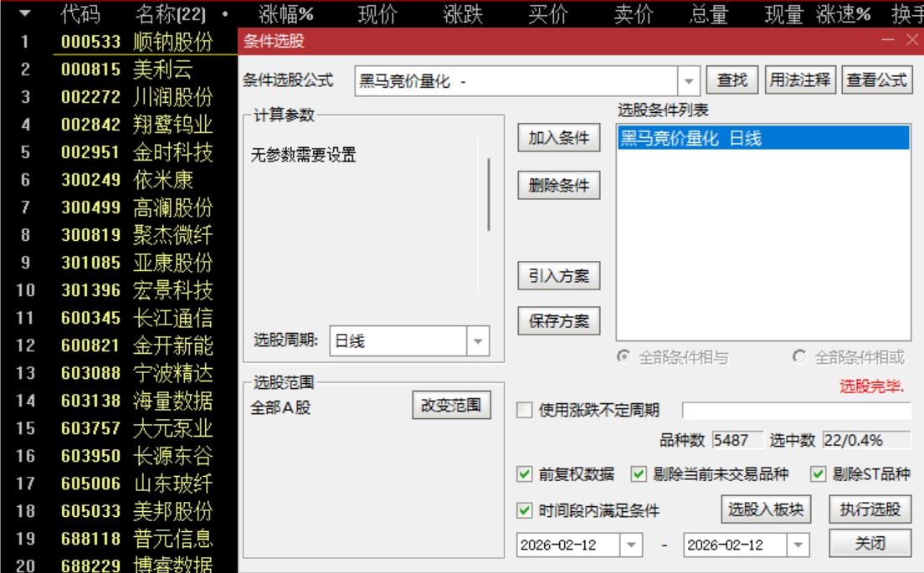
Task: Minimize the 条件选股 dialog
Action: coord(887,40)
